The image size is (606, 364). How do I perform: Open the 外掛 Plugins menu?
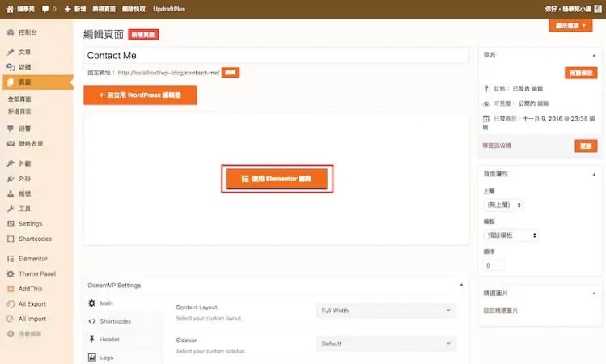coord(19,179)
